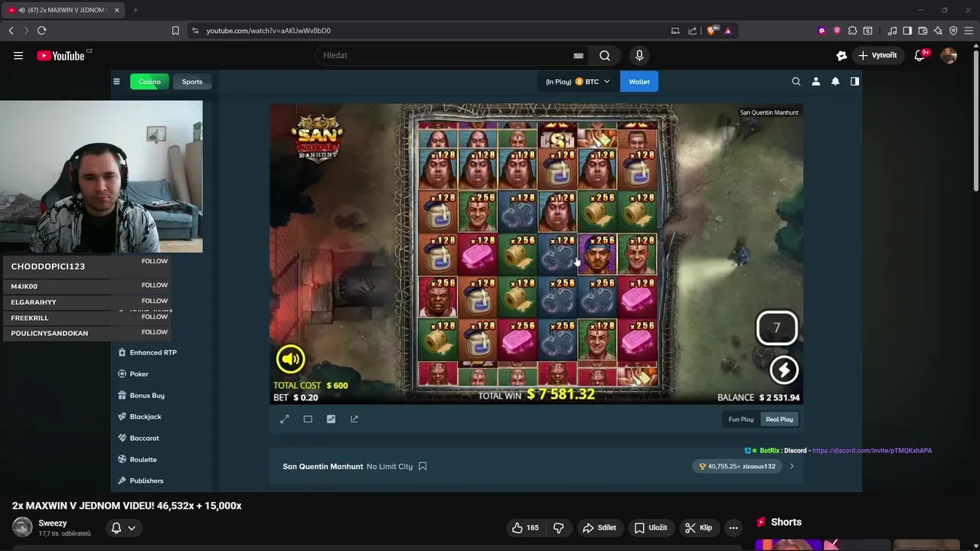Open the Brave Shields lion icon

click(x=712, y=31)
